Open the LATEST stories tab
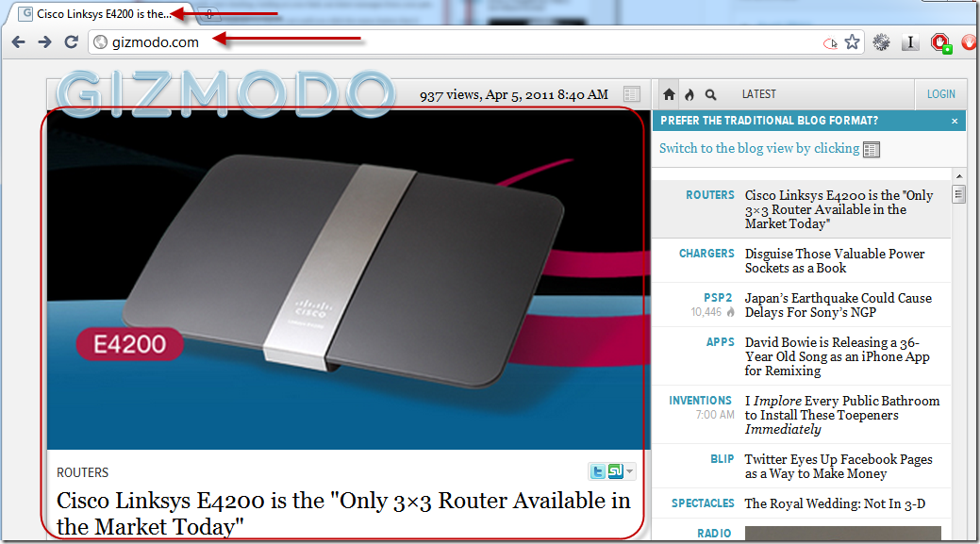The height and width of the screenshot is (544, 980). [758, 94]
